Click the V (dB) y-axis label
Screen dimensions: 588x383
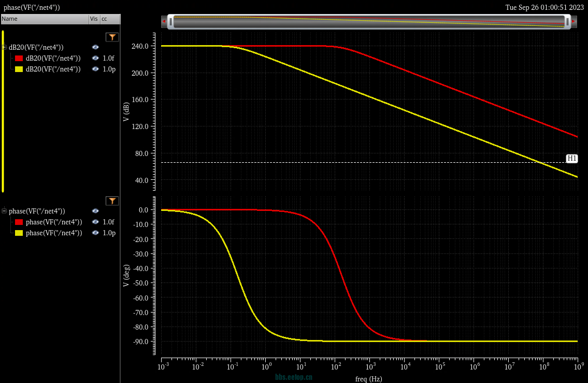(x=126, y=112)
